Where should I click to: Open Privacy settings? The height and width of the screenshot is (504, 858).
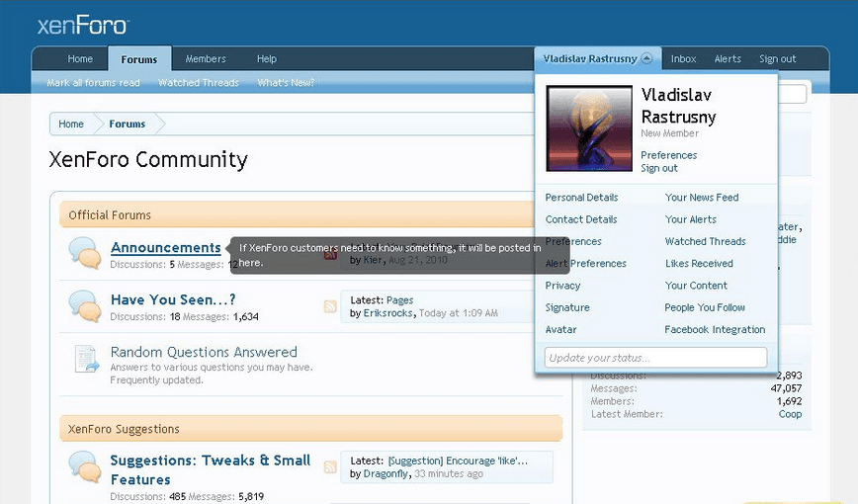[x=562, y=286]
